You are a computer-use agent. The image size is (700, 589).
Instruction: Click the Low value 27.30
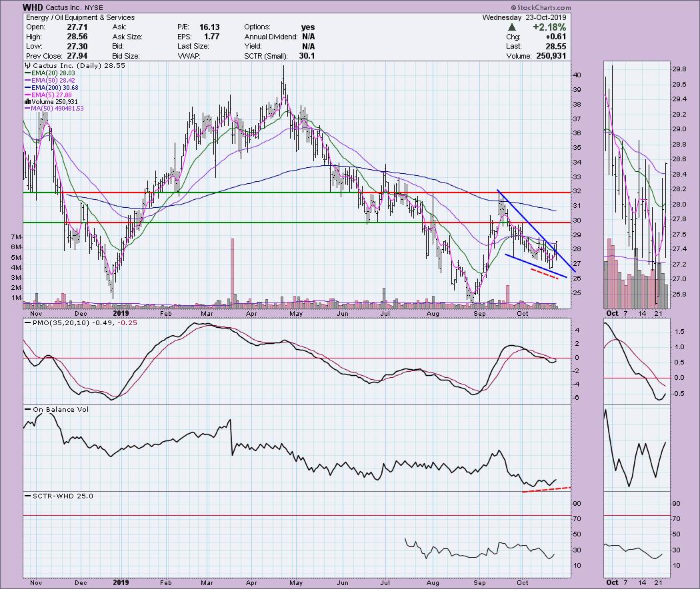77,47
